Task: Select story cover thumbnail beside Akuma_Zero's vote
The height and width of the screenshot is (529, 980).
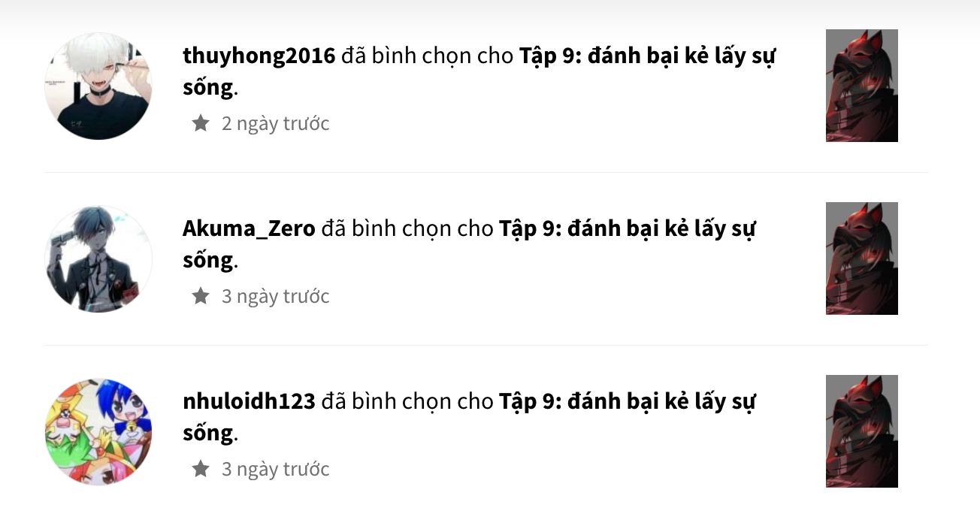Action: pos(862,258)
